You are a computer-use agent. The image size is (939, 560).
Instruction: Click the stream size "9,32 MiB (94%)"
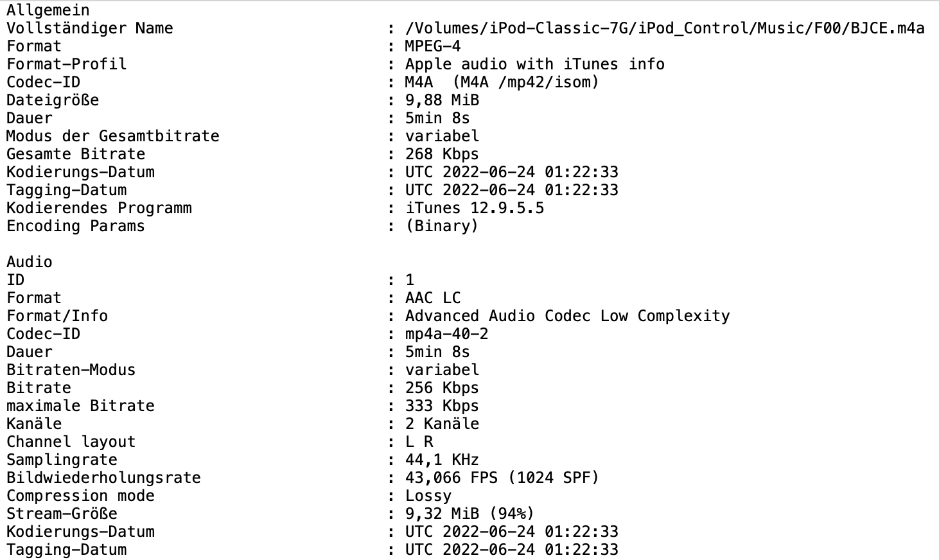[469, 514]
